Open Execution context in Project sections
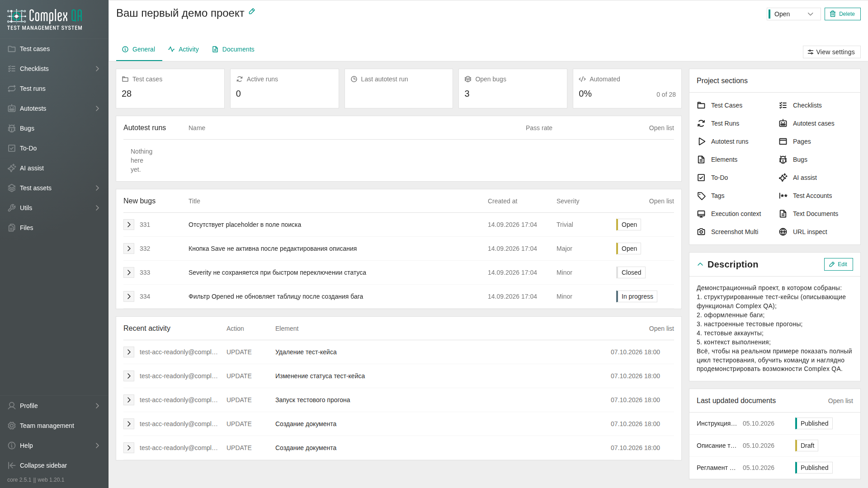 point(729,214)
